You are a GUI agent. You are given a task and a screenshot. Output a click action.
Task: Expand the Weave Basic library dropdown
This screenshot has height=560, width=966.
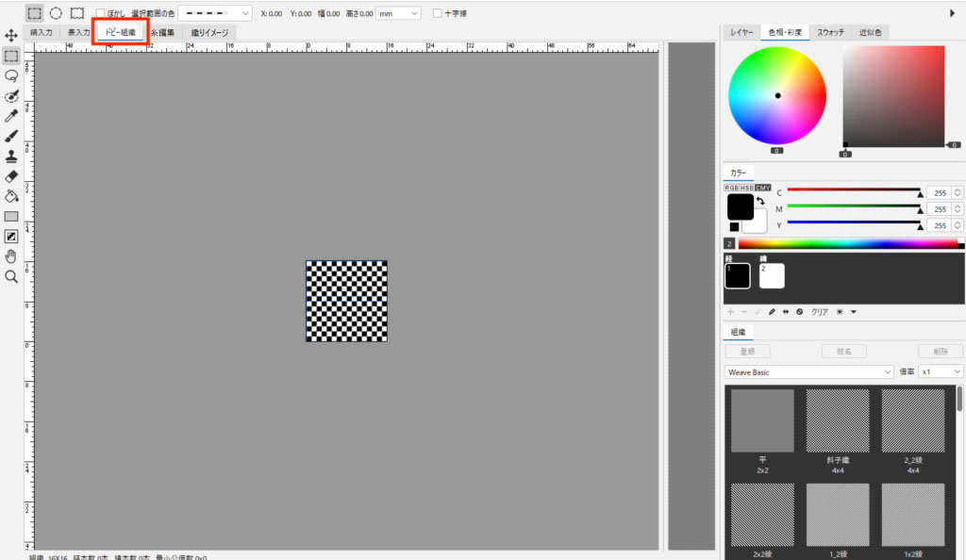click(x=808, y=372)
